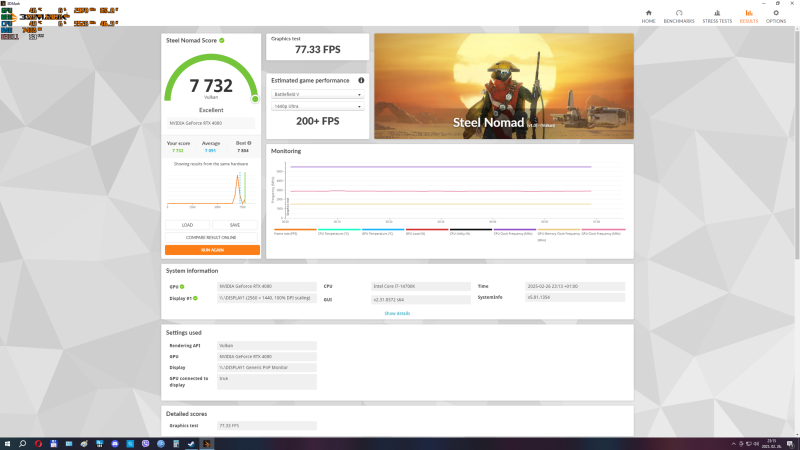This screenshot has width=800, height=450.
Task: Click the Intel Core i7-14700K CPU field
Action: (421, 286)
